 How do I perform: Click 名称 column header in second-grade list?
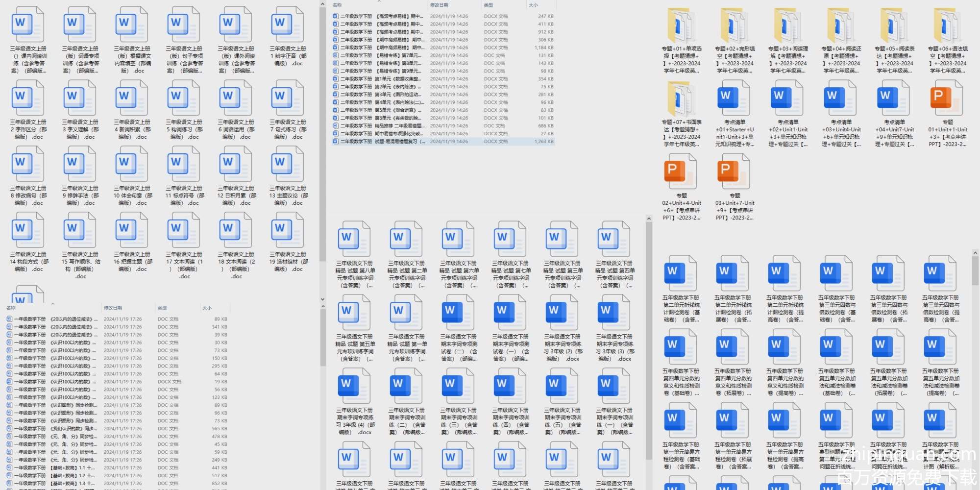click(x=337, y=5)
